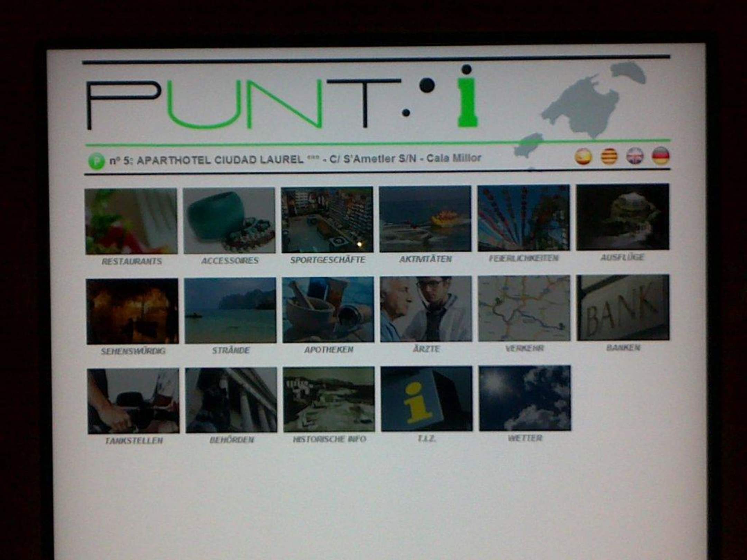This screenshot has width=747, height=560.
Task: Select the German flag language icon
Action: [x=661, y=156]
